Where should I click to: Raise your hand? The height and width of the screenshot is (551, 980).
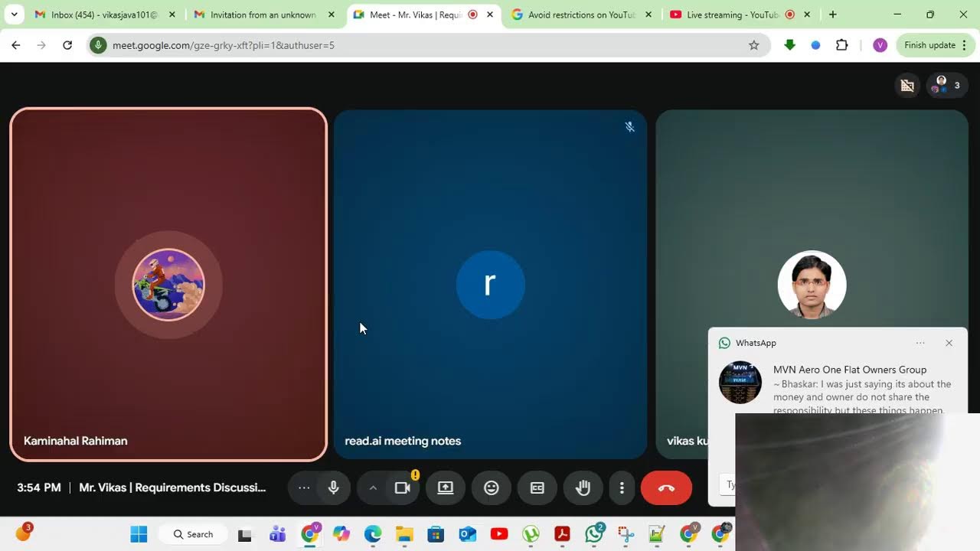tap(583, 487)
